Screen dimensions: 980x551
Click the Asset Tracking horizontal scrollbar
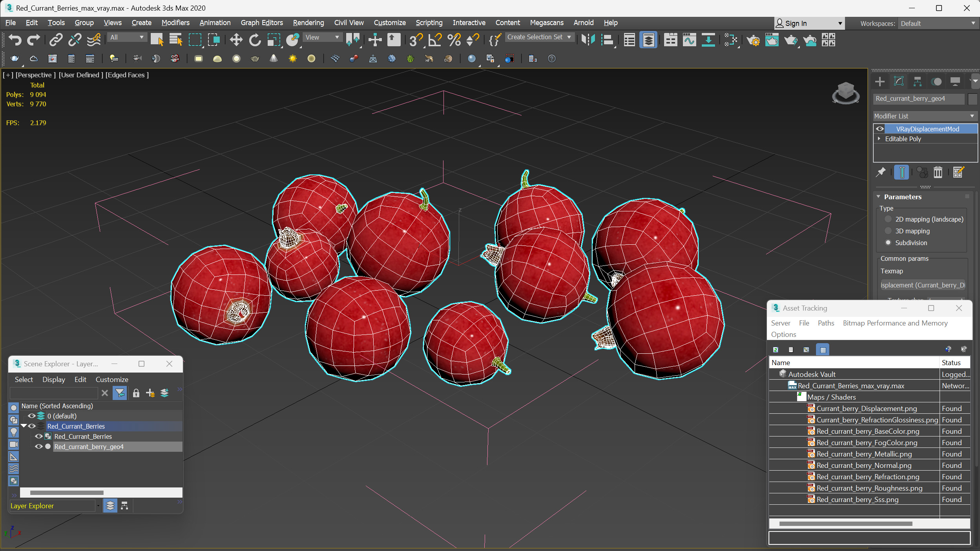pyautogui.click(x=845, y=524)
